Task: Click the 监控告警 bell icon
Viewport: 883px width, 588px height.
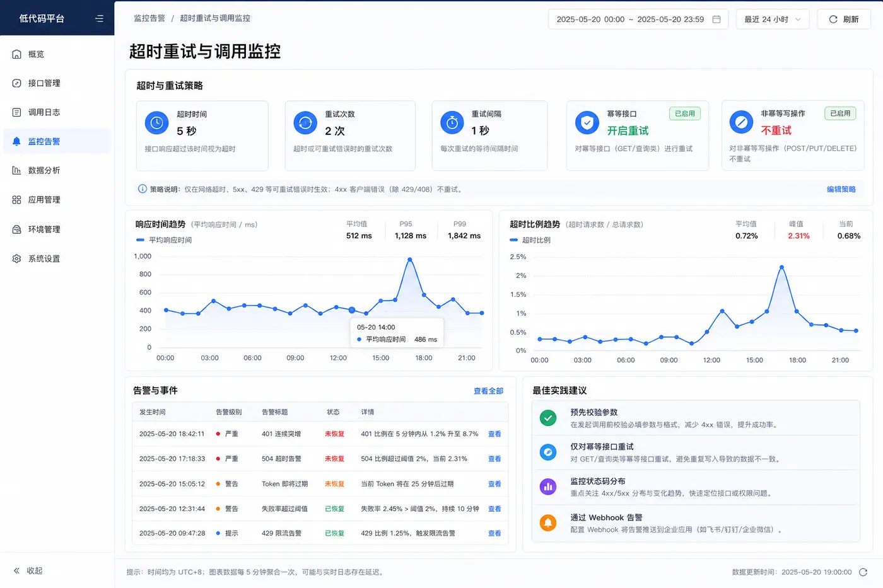Action: [x=16, y=141]
